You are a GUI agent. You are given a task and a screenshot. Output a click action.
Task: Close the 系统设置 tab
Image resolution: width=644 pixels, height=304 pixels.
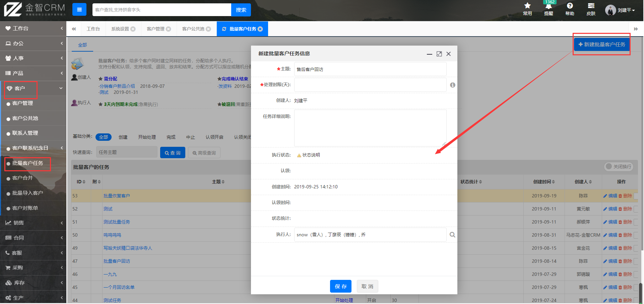coord(133,29)
